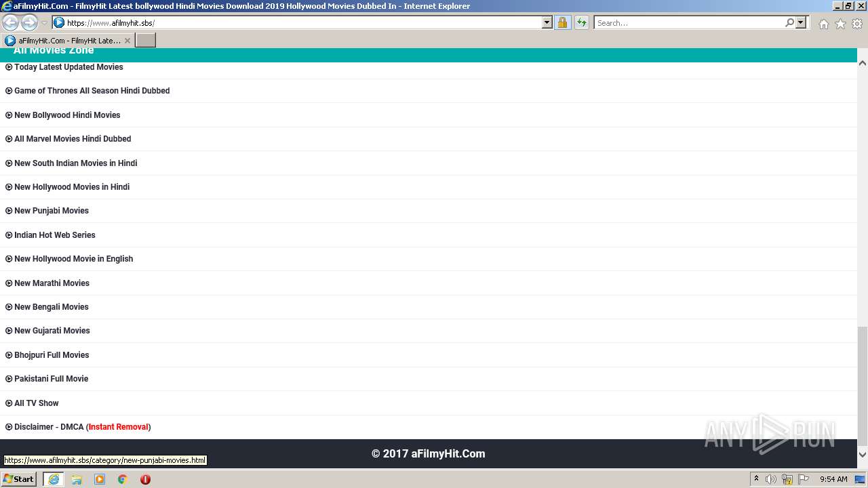
Task: Open New Marathi Movies
Action: [52, 283]
